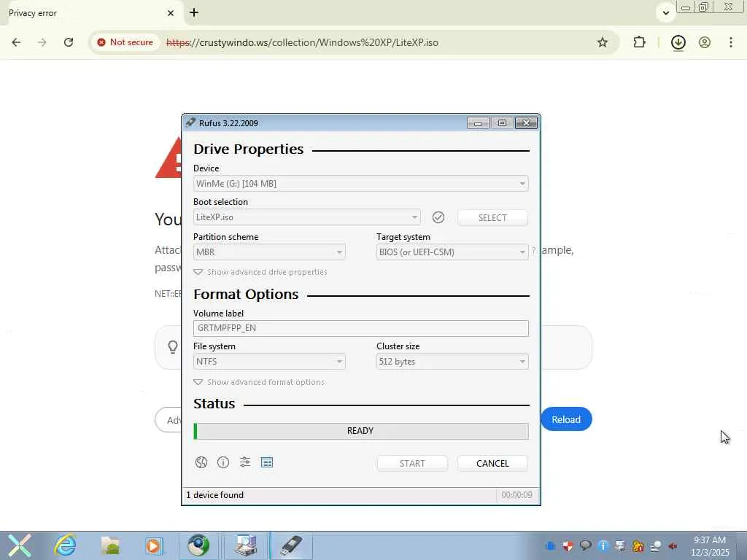Click the blue info tray icon
This screenshot has width=747, height=560.
click(603, 545)
